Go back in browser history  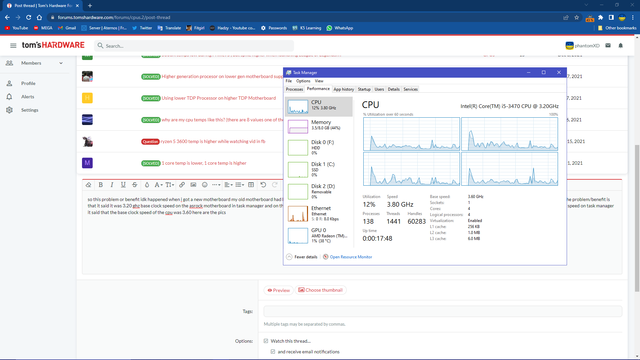point(7,18)
